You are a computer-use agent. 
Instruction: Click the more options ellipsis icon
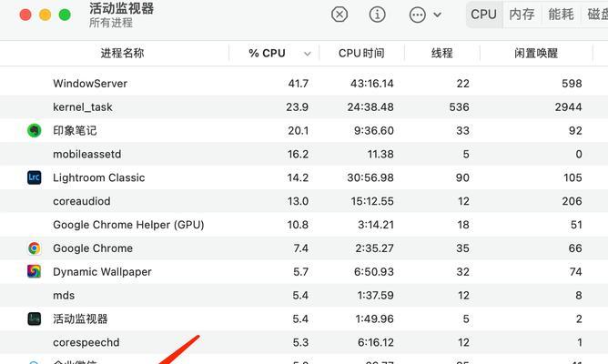417,15
